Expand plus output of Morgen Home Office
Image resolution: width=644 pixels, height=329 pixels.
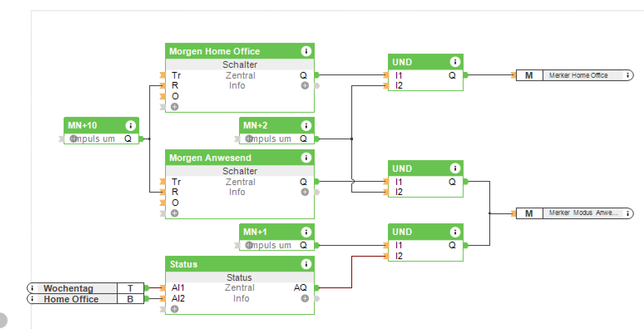point(305,85)
